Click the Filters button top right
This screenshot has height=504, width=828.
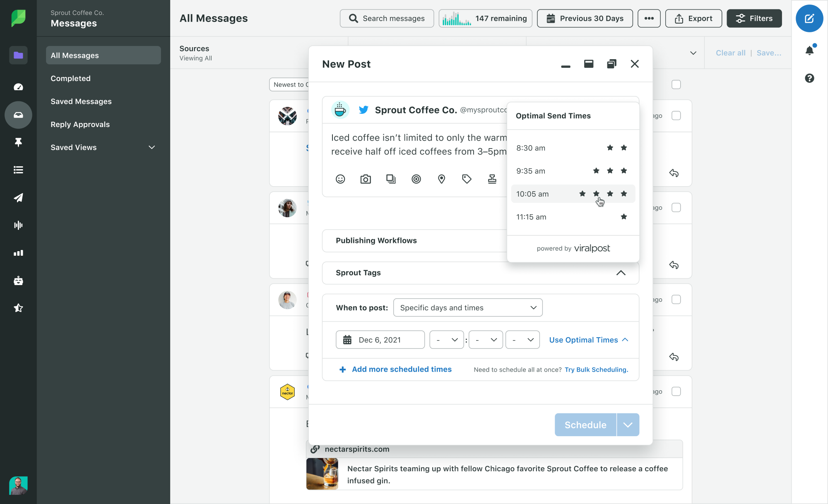point(754,18)
